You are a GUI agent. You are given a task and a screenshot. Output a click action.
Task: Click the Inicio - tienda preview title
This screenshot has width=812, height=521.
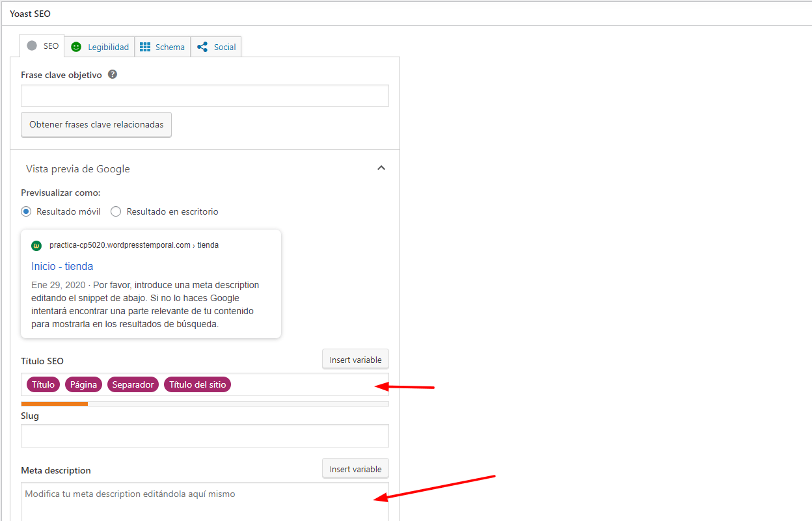[62, 266]
